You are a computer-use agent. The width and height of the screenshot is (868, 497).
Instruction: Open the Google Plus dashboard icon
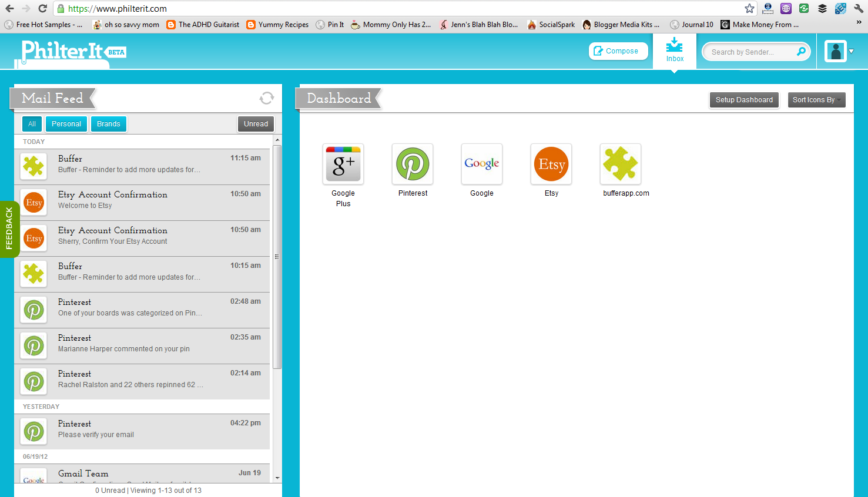pos(343,164)
